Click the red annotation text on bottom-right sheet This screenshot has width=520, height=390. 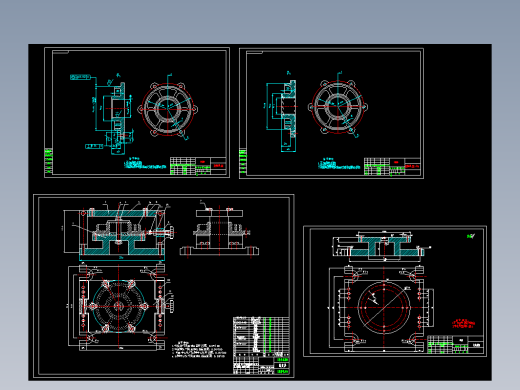463,323
